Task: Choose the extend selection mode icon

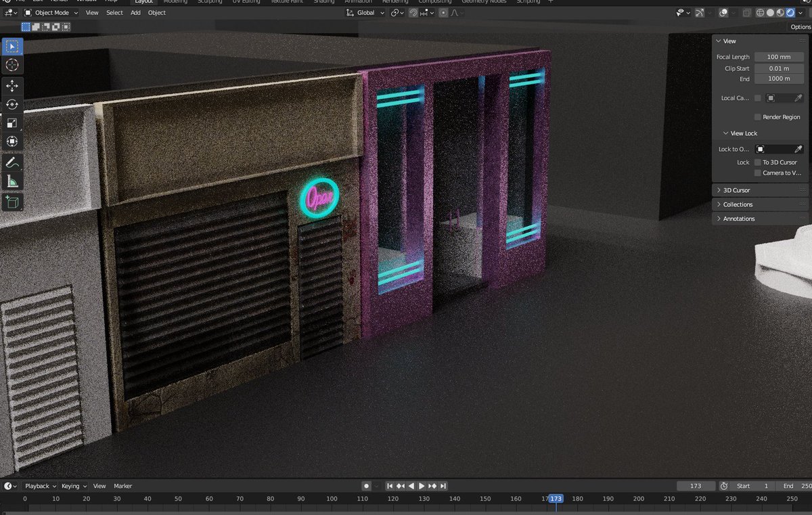Action: click(36, 27)
